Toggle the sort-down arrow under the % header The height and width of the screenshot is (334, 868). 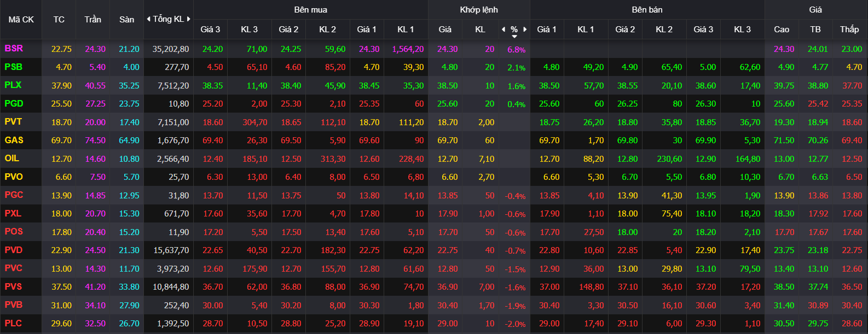(514, 37)
